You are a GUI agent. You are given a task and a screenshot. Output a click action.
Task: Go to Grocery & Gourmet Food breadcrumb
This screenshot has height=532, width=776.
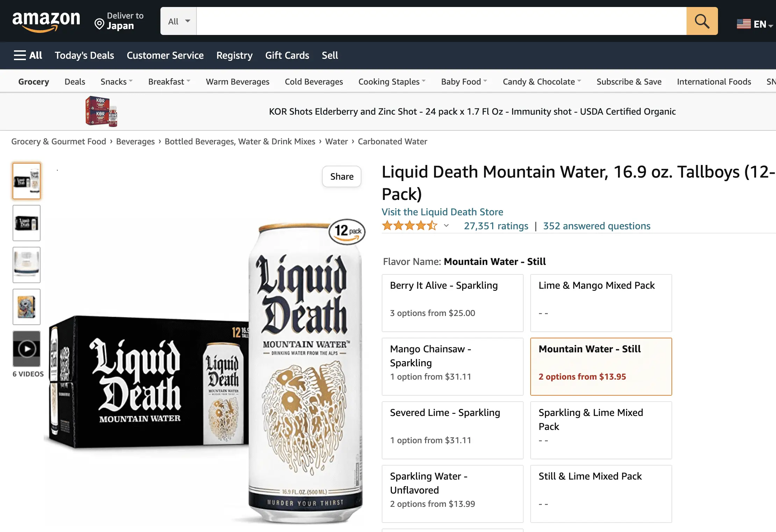click(58, 141)
